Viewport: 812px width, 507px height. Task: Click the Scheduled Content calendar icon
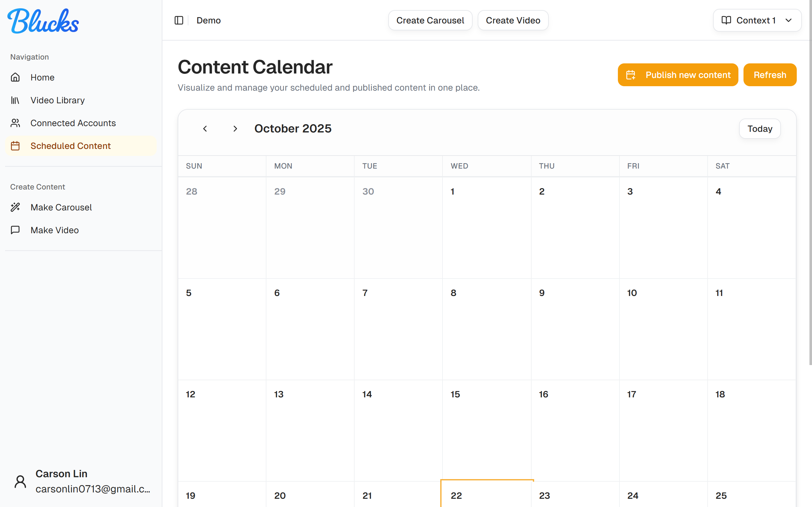15,145
